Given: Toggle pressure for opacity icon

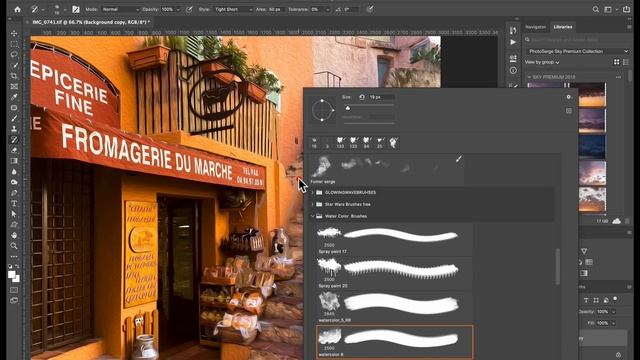Looking at the screenshot, I should point(189,9).
